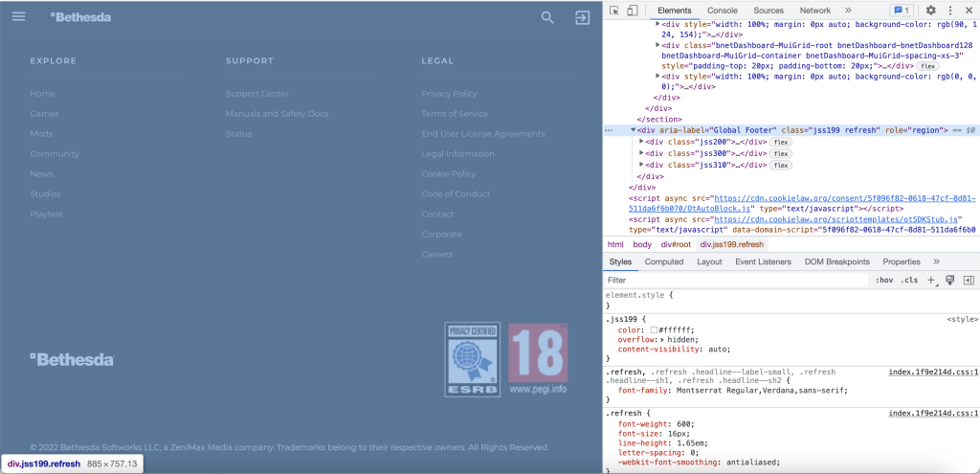Show more sidebar tabs chevron after Properties
This screenshot has width=980, height=474.
(936, 262)
